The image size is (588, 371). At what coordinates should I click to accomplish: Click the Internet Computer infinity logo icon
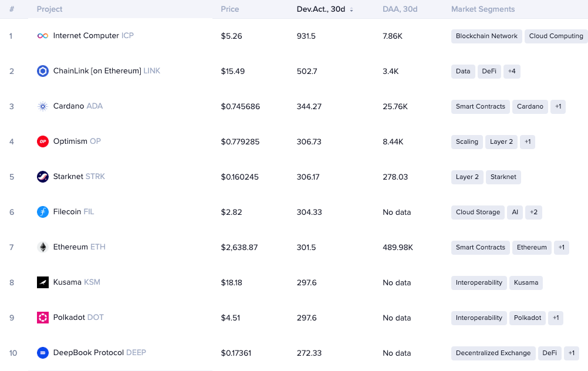pos(43,36)
